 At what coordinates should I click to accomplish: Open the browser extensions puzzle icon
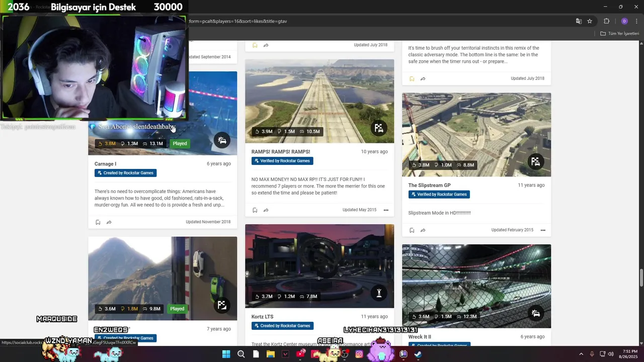tap(606, 21)
